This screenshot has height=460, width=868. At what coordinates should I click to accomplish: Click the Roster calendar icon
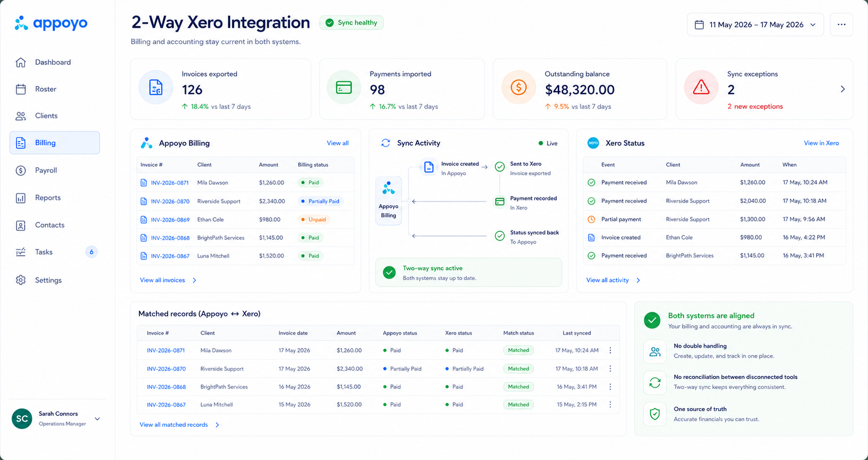point(21,89)
